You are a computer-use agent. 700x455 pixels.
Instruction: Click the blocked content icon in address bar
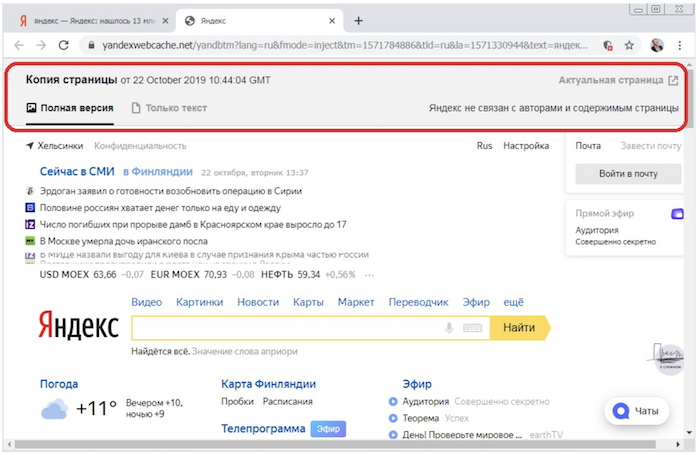608,45
